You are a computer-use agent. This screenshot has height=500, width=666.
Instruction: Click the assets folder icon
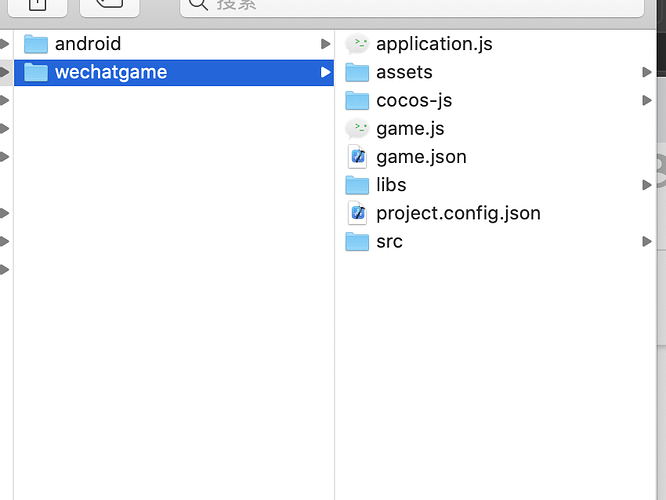coord(358,72)
